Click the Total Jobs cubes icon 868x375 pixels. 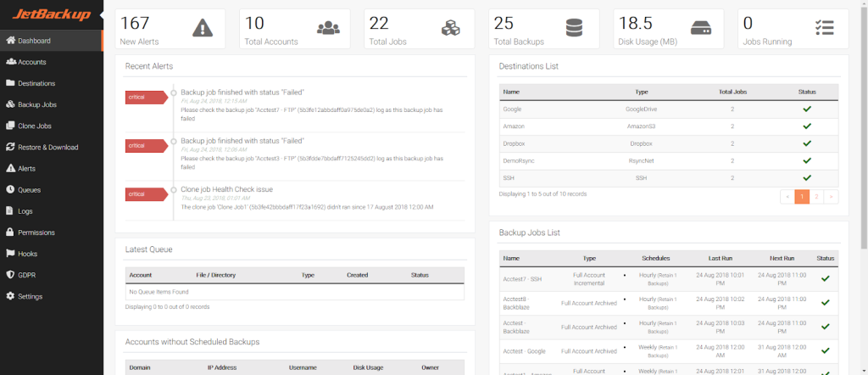coord(451,28)
